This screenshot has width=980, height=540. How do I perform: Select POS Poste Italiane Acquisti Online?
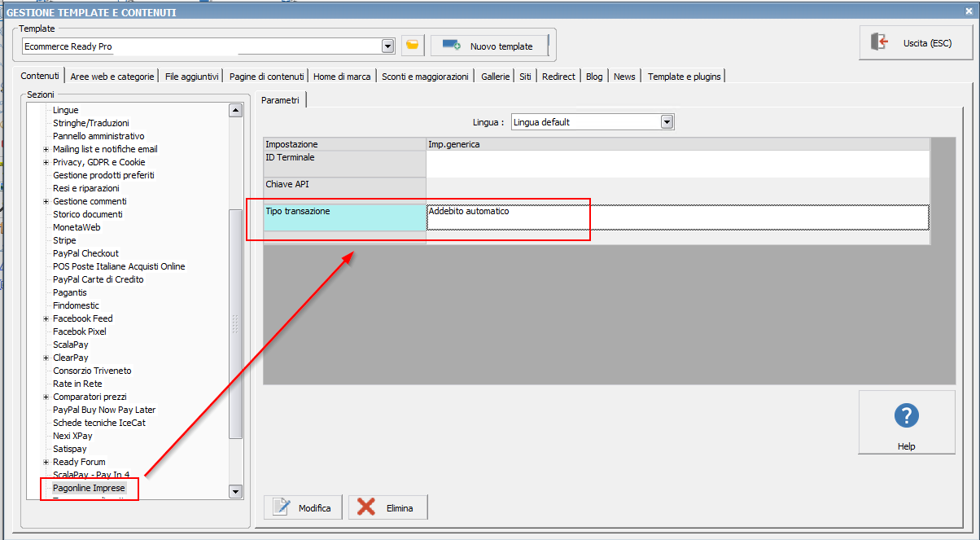click(119, 266)
